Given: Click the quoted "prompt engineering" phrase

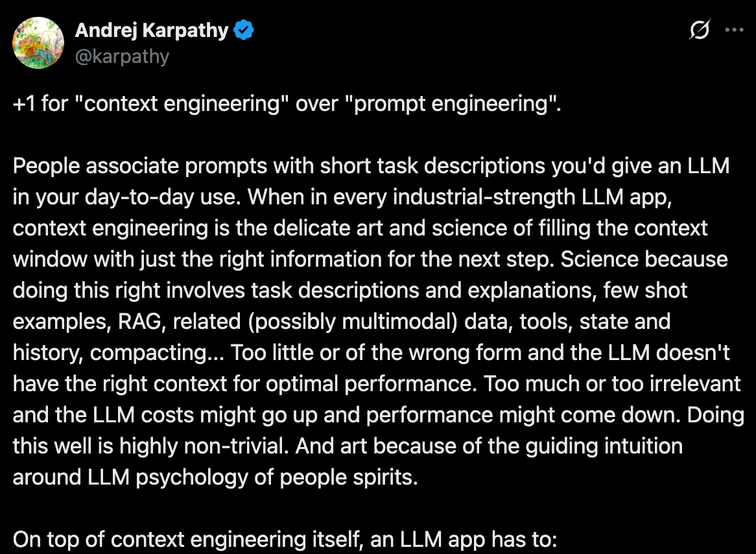Looking at the screenshot, I should pos(446,104).
